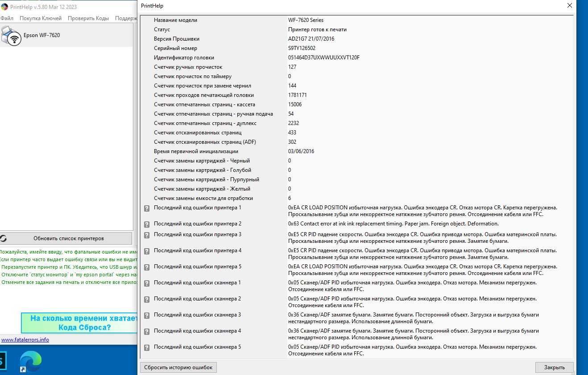Select Счетчик замены картриджей - Голубой label
The width and height of the screenshot is (588, 375).
[x=203, y=170]
